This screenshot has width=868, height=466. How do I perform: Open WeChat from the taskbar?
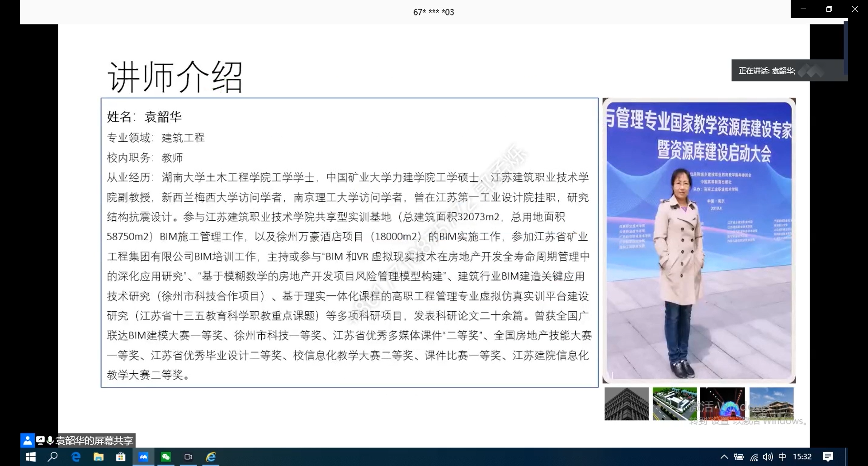point(166,457)
